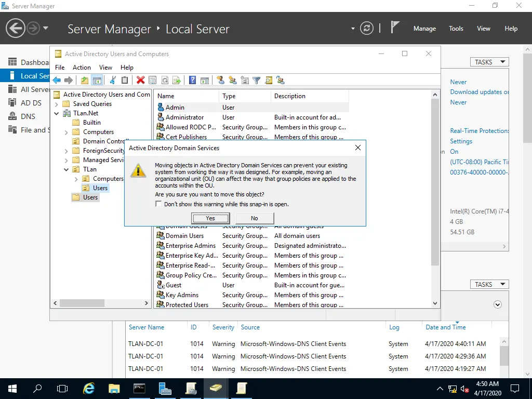Click the Refresh icon in ADUC toolbar

165,81
